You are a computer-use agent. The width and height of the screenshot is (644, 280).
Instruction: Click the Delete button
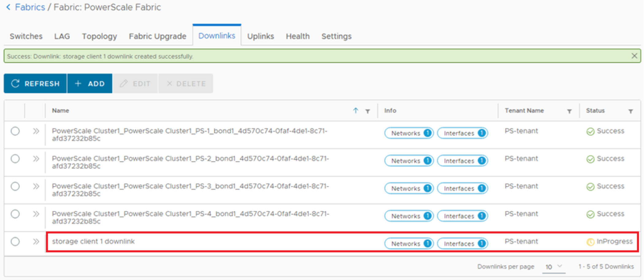click(186, 83)
